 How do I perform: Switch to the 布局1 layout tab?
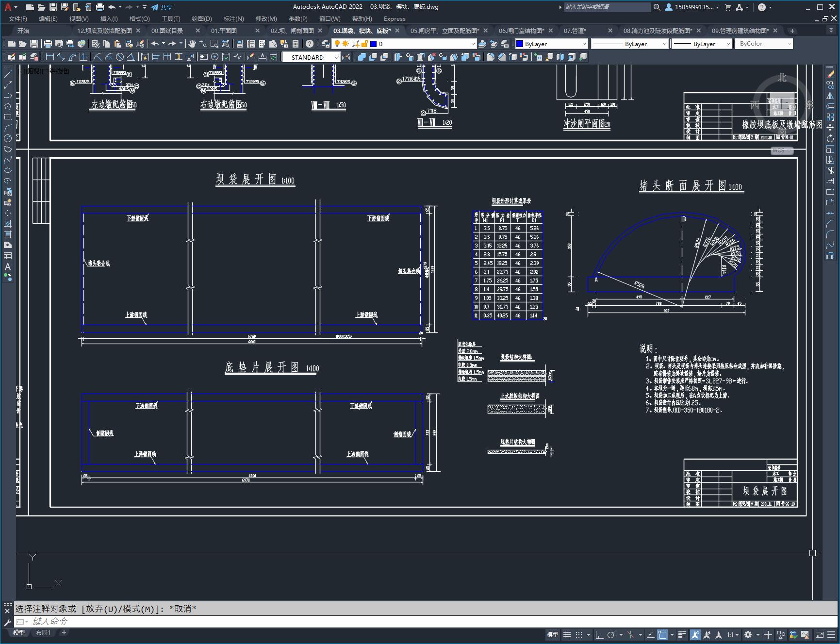point(43,632)
